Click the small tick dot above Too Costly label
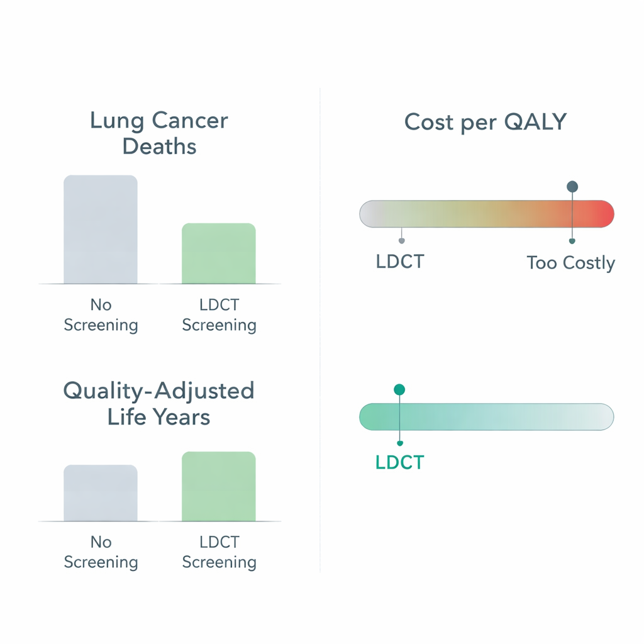Viewport: 644px width, 644px height. [572, 240]
